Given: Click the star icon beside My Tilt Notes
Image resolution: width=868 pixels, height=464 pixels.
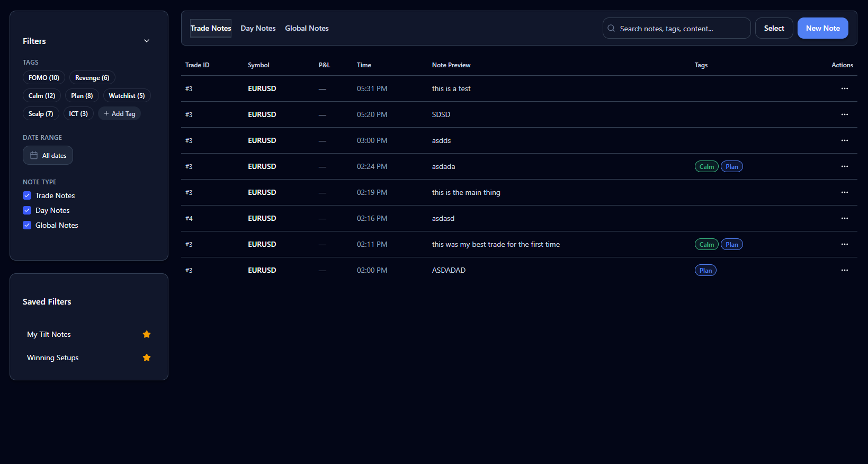Looking at the screenshot, I should (147, 334).
